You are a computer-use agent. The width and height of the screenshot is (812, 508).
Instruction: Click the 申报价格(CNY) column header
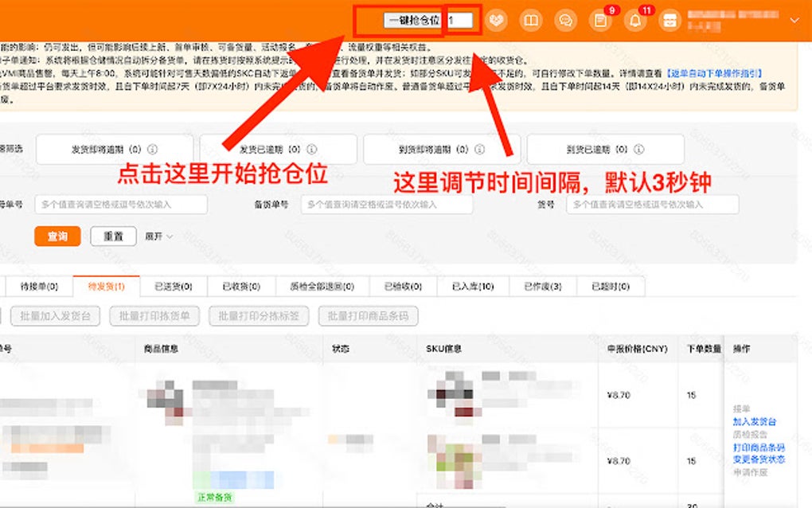[x=638, y=349]
